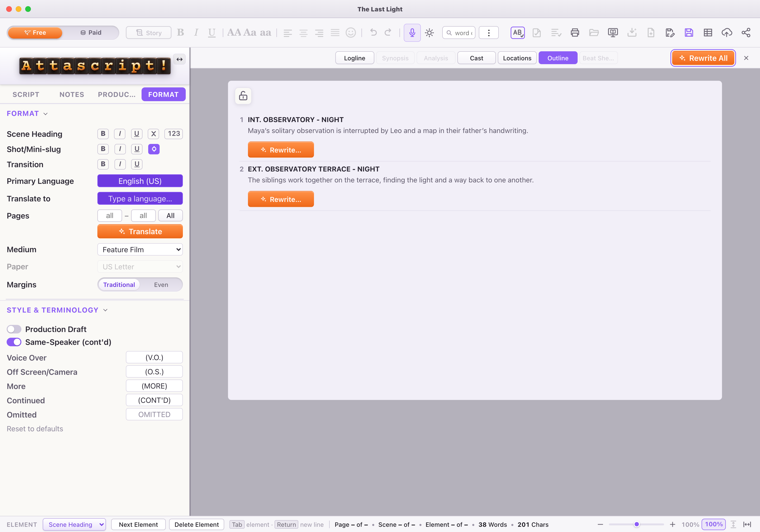This screenshot has width=760, height=532.
Task: Open the Cast tab
Action: [x=476, y=58]
